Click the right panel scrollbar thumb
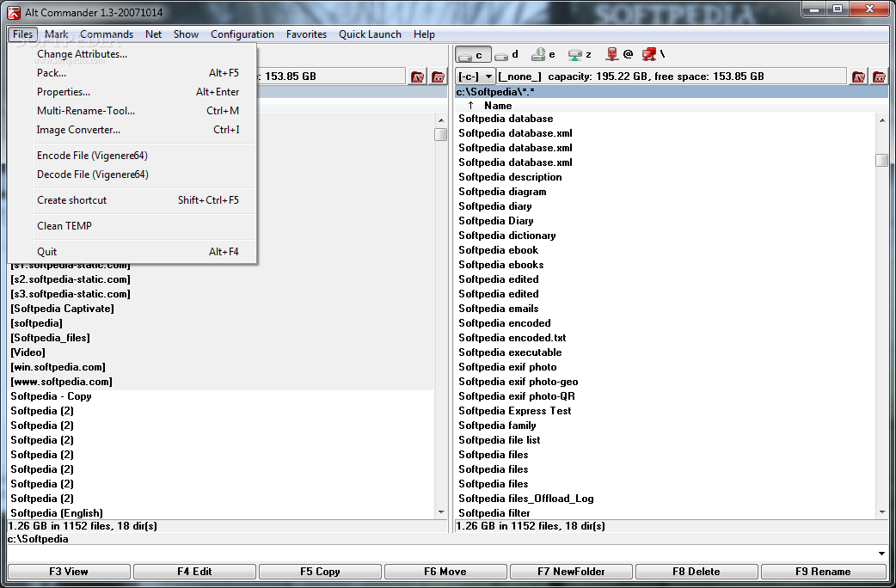This screenshot has height=588, width=896. coord(881,161)
